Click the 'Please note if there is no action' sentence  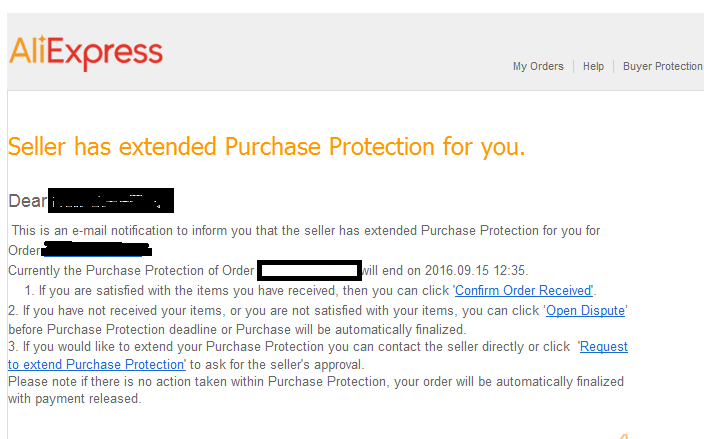tap(316, 382)
